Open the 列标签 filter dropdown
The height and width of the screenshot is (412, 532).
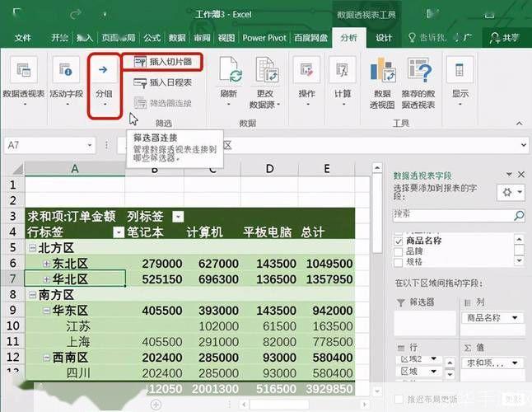pos(178,217)
